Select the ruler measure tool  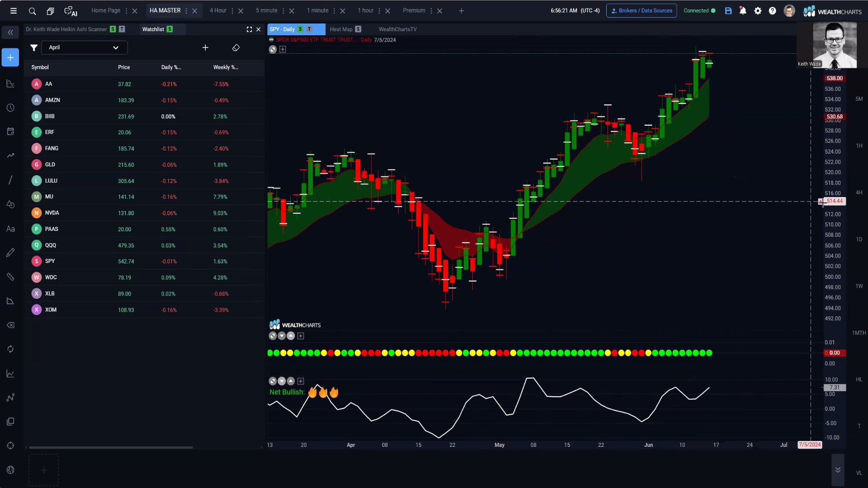pyautogui.click(x=10, y=277)
